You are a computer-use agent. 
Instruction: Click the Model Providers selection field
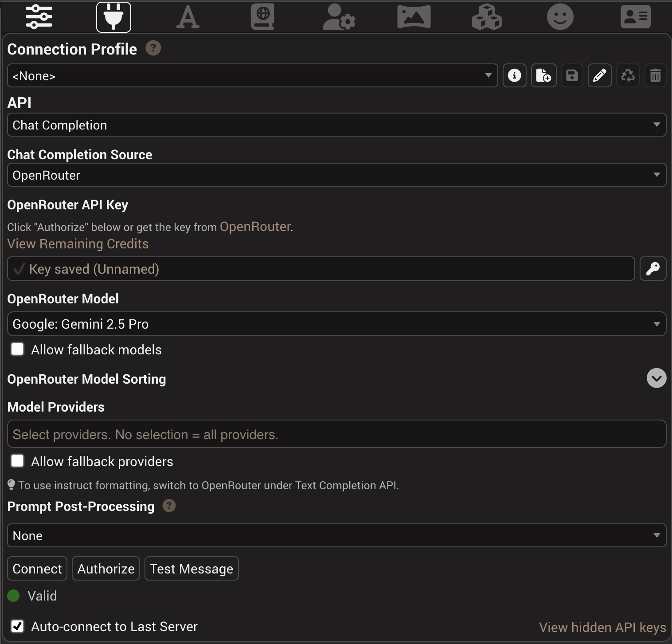(x=336, y=434)
